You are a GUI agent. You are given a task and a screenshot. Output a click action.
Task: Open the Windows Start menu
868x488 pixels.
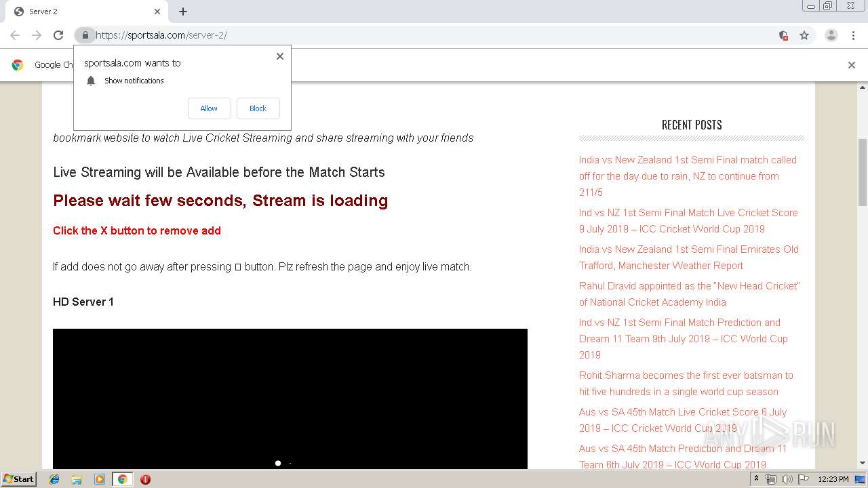pyautogui.click(x=19, y=479)
